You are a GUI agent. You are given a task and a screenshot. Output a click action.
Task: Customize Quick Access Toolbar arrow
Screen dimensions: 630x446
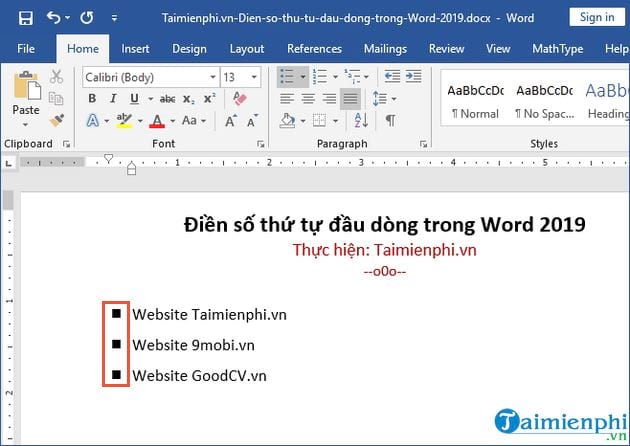click(x=115, y=18)
